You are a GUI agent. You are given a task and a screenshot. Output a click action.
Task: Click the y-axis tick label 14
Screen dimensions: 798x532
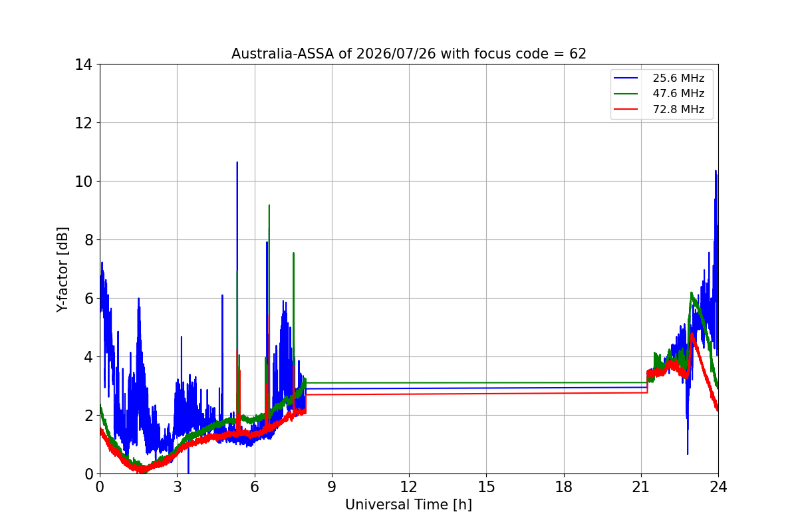coord(84,65)
